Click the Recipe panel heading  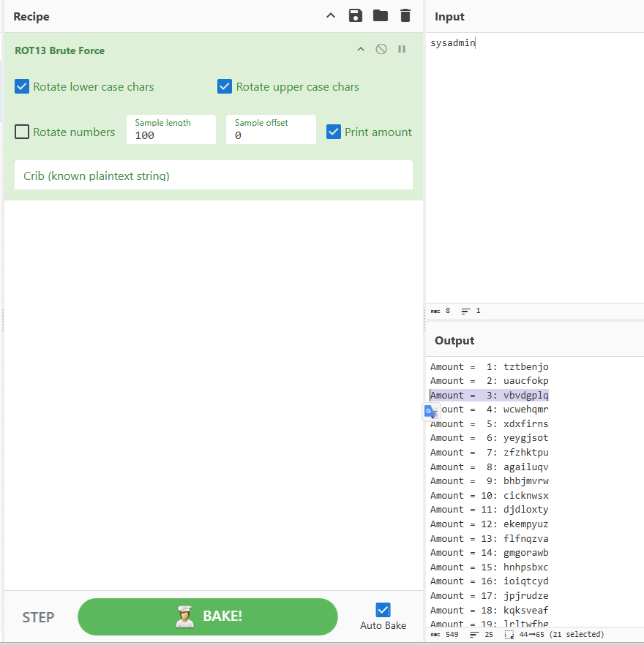click(31, 16)
